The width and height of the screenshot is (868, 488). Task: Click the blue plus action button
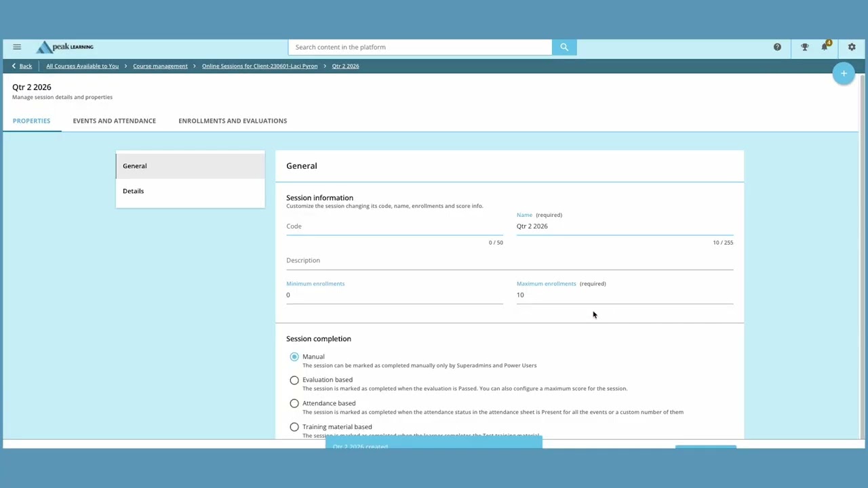coord(844,73)
